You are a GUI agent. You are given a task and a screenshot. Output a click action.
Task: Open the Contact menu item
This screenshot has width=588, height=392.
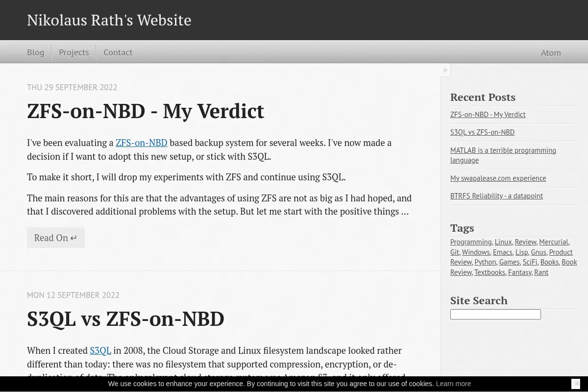pos(118,52)
